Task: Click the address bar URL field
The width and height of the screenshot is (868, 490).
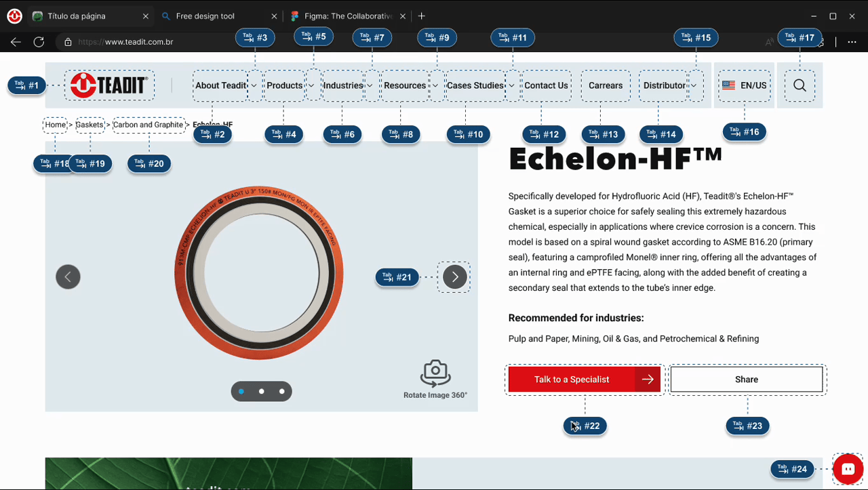Action: pos(407,42)
